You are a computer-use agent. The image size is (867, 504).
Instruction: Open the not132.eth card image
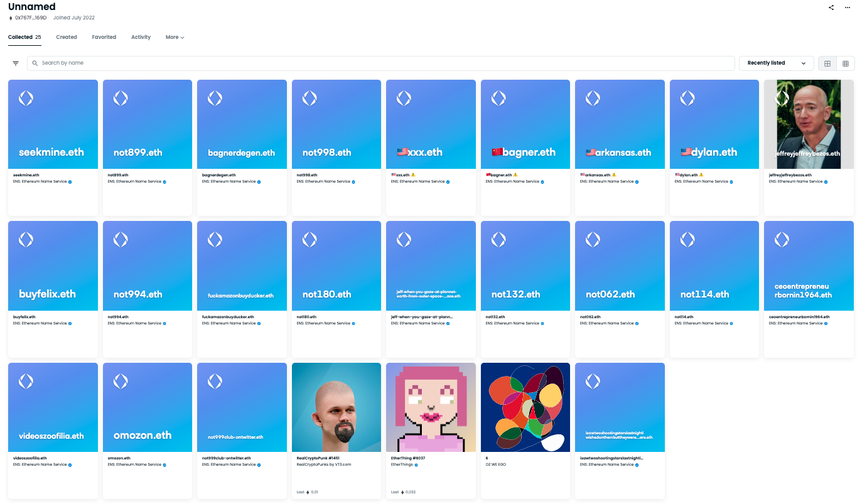tap(525, 265)
